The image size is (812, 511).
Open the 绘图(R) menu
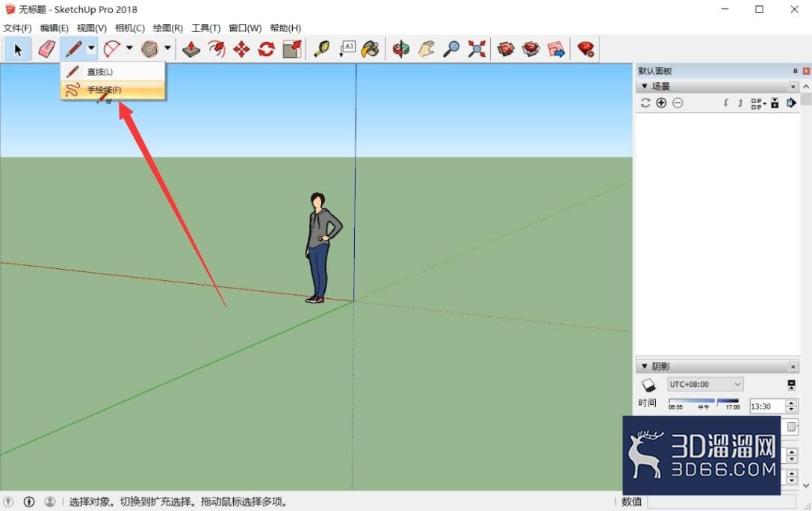point(168,28)
